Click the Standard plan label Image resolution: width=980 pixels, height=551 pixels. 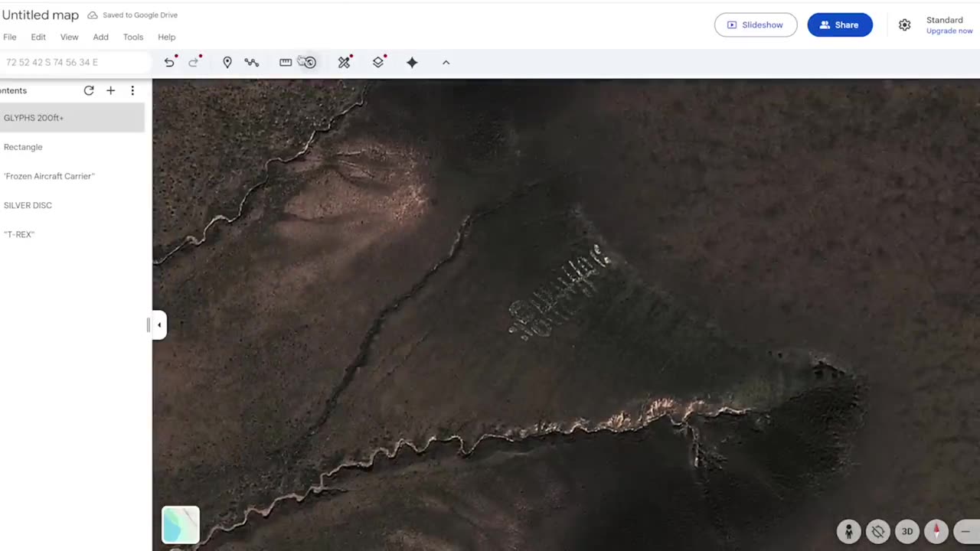(945, 21)
